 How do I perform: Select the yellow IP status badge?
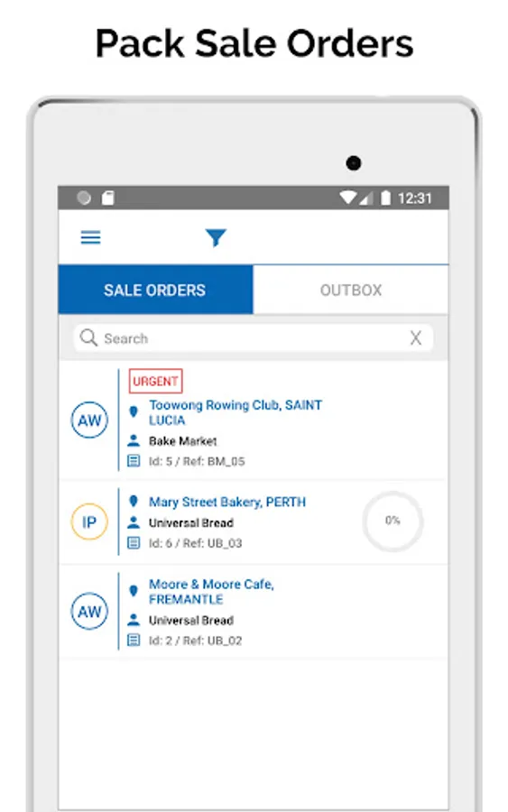click(89, 521)
